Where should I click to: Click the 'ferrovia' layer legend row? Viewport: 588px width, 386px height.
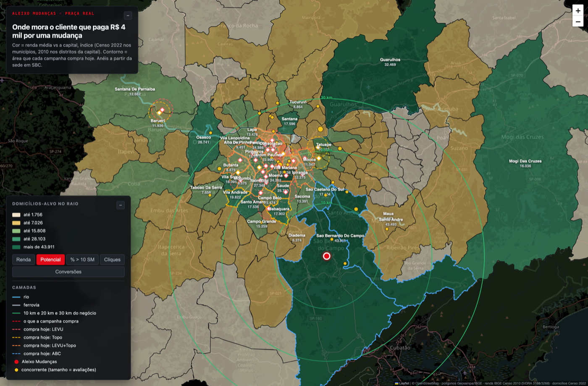pos(26,305)
